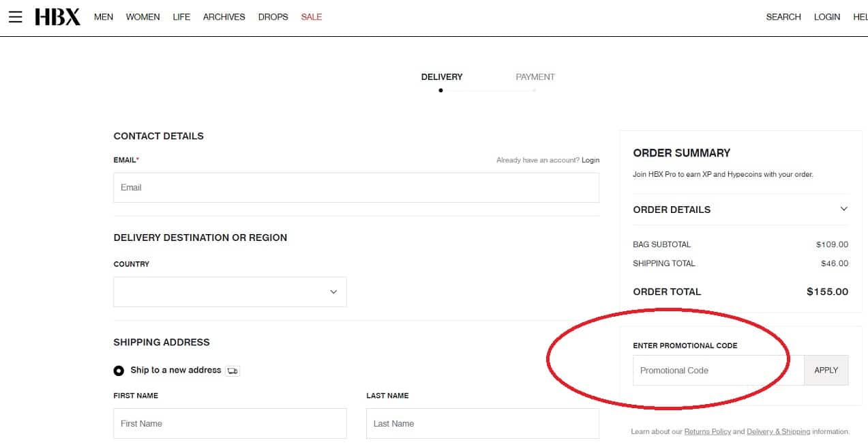Select the Ship to a new address radio button
The width and height of the screenshot is (868, 445).
(117, 370)
